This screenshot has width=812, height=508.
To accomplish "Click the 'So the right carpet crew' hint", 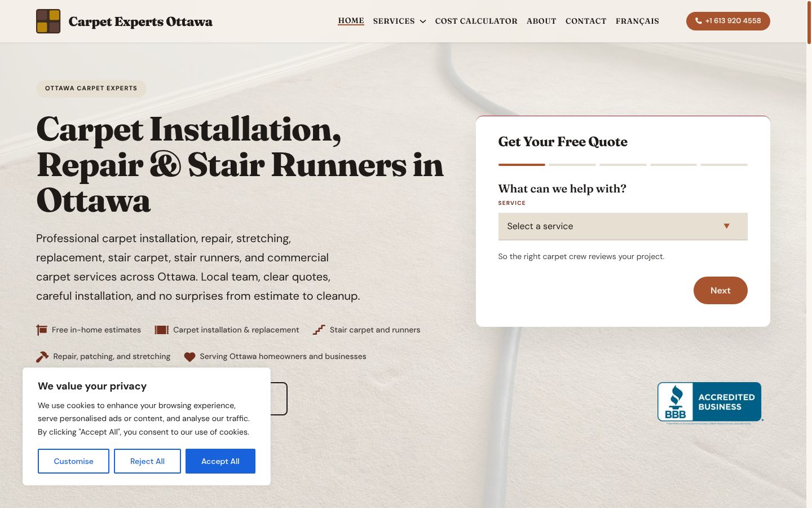I will 581,256.
